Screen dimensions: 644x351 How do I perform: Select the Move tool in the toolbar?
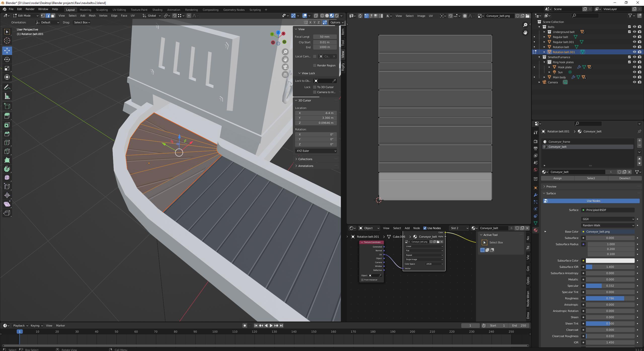7,51
